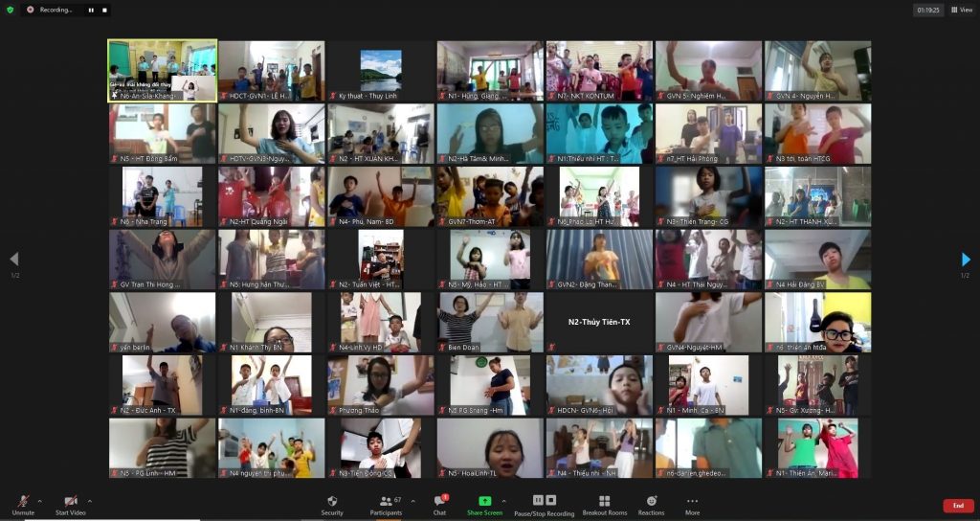The image size is (980, 521).
Task: Click name label GV Tran Thi Hong
Action: [x=150, y=284]
